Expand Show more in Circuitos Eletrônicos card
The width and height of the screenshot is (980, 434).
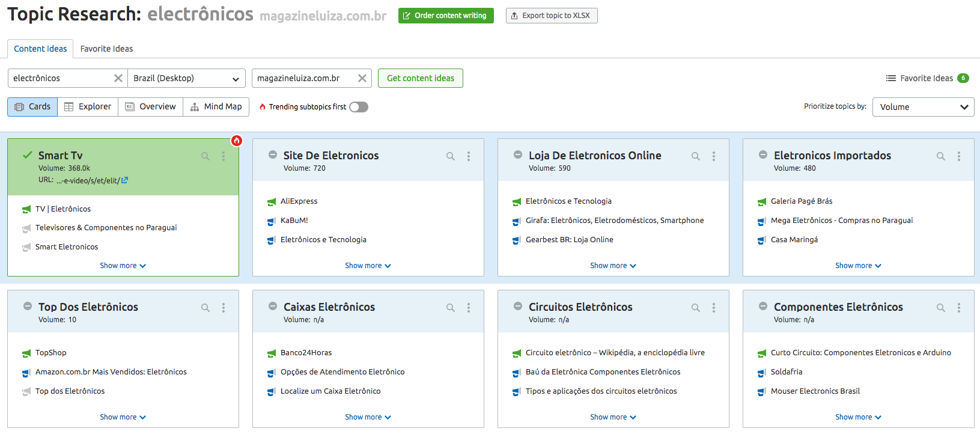pyautogui.click(x=613, y=417)
